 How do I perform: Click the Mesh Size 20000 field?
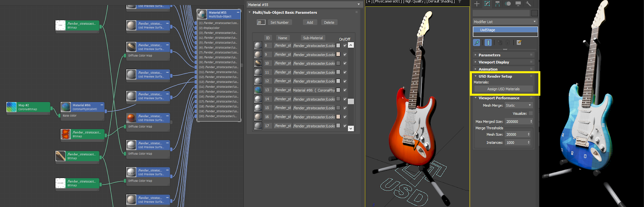516,134
